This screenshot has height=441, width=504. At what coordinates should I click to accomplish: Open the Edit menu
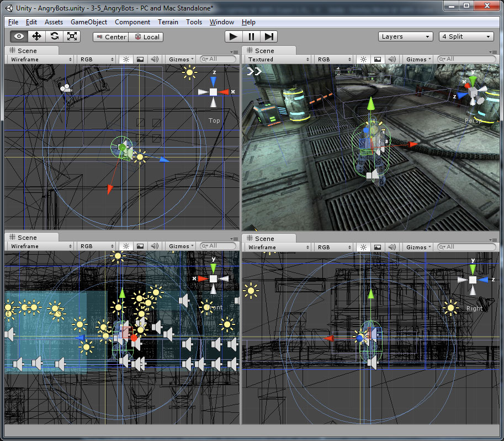pyautogui.click(x=31, y=22)
